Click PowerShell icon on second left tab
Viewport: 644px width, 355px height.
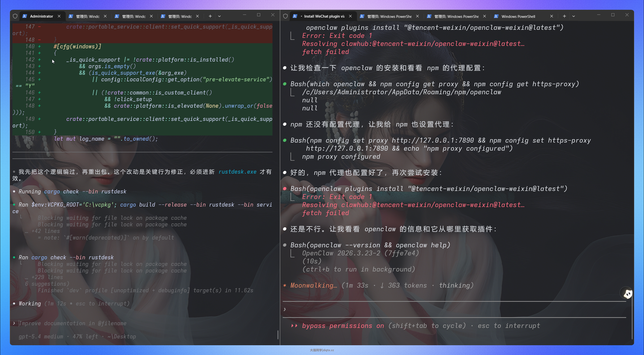pos(71,16)
